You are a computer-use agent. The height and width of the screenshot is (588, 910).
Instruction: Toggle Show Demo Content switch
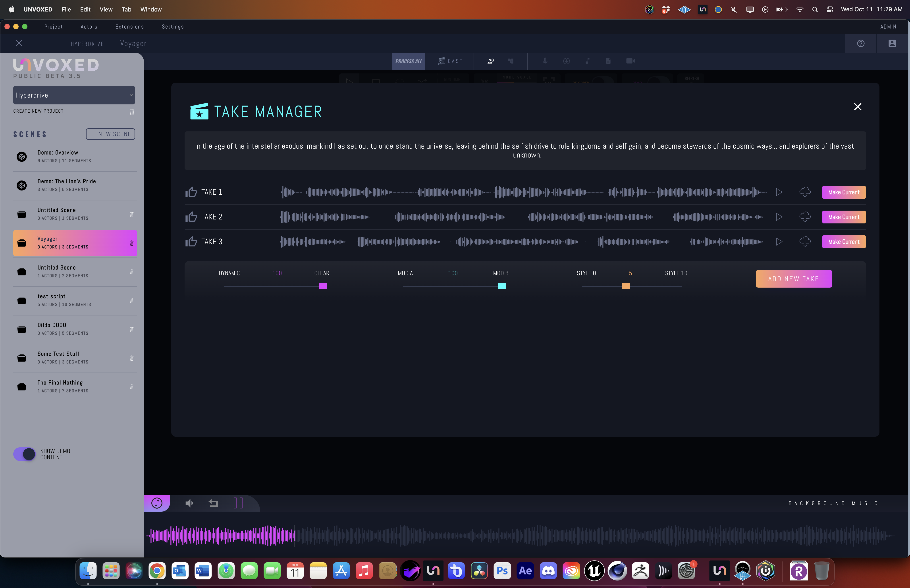click(x=24, y=454)
